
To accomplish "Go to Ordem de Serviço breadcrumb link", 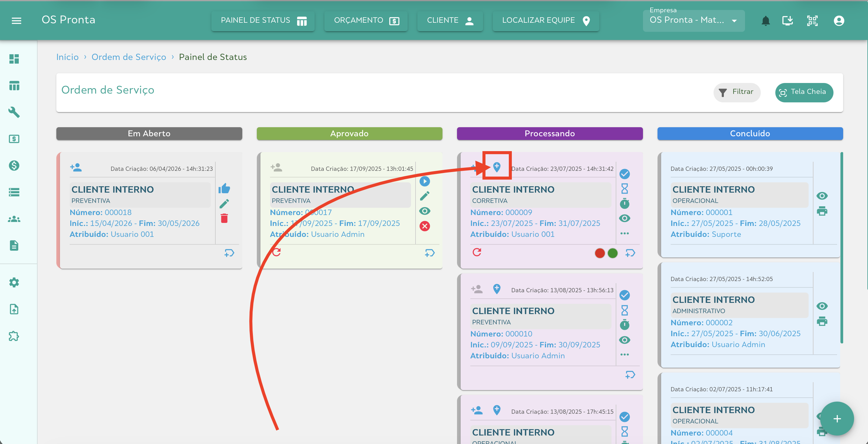I will click(x=129, y=57).
